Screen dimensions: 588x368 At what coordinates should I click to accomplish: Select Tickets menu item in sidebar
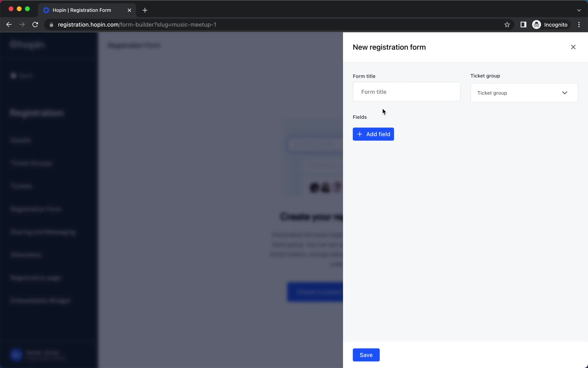(x=22, y=186)
